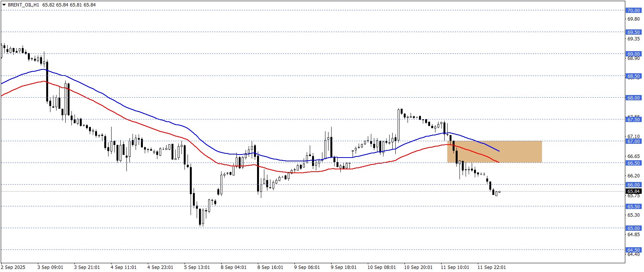Click the 3 Sep 09:01 time label
Viewport: 644px width, 272px height.
tap(50, 267)
